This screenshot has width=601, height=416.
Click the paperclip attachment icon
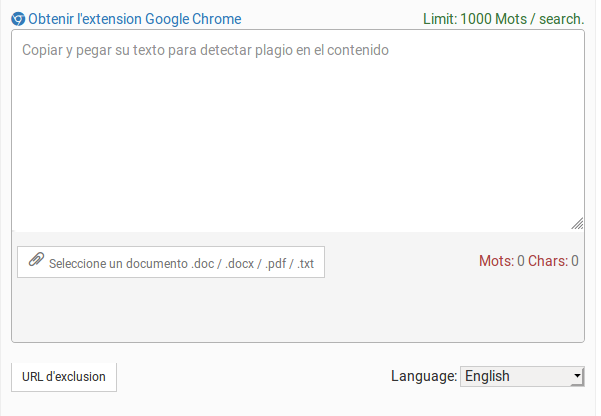36,260
